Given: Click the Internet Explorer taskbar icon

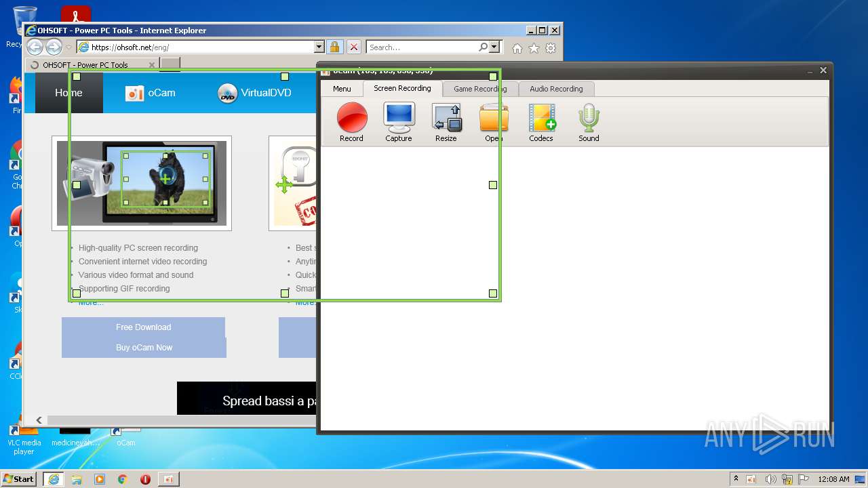Looking at the screenshot, I should point(54,479).
